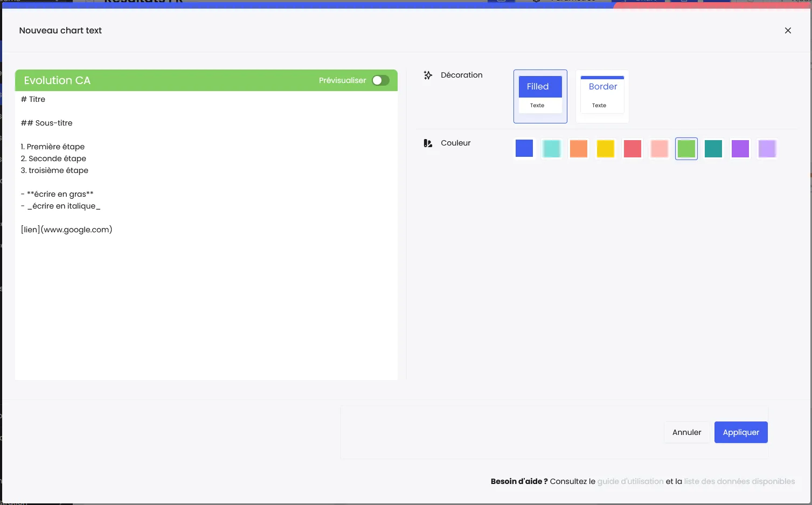Pick the light lavender color swatch
Screen dimensions: 812x505
767,148
